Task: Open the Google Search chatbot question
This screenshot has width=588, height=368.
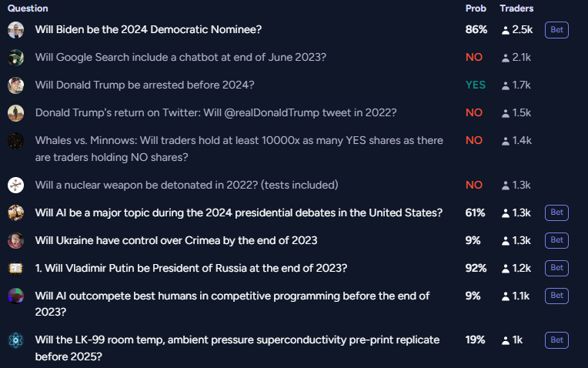Action: coord(181,58)
